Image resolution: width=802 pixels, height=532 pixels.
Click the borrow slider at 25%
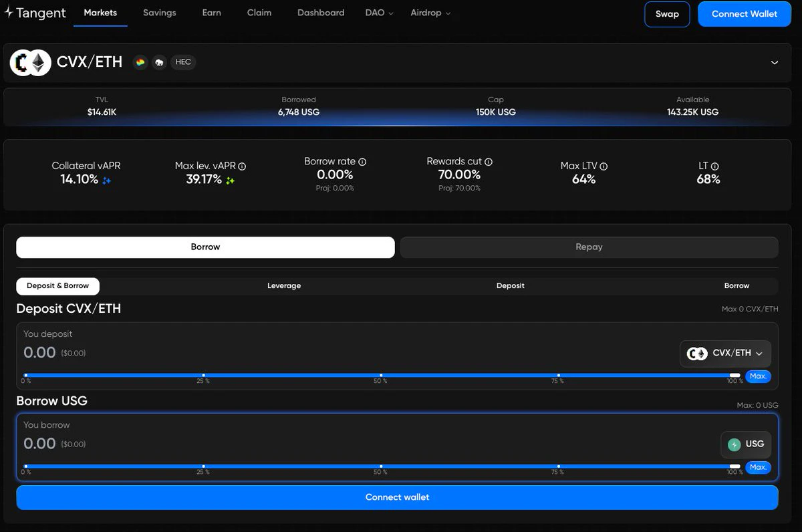[203, 467]
